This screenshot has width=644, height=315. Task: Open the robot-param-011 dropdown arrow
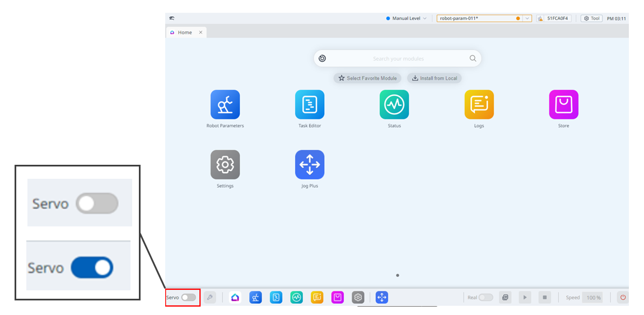(527, 18)
